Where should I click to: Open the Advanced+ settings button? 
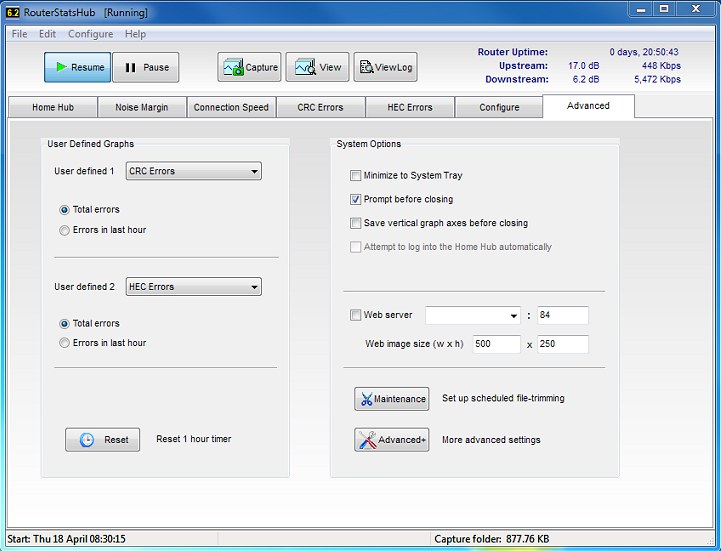tap(391, 440)
